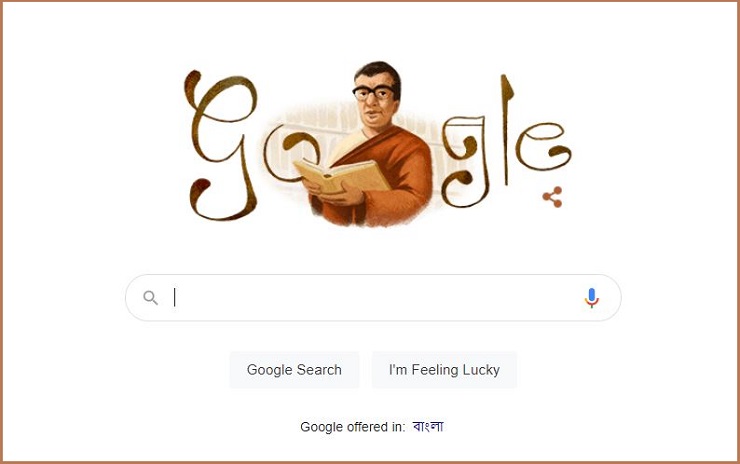Viewport: 740px width, 464px height.
Task: Click the man's black glasses in the doodle
Action: (374, 92)
